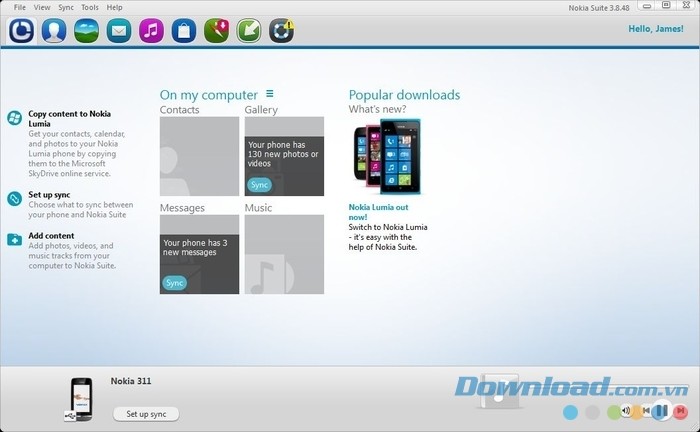Open the Tools menu

[x=90, y=7]
